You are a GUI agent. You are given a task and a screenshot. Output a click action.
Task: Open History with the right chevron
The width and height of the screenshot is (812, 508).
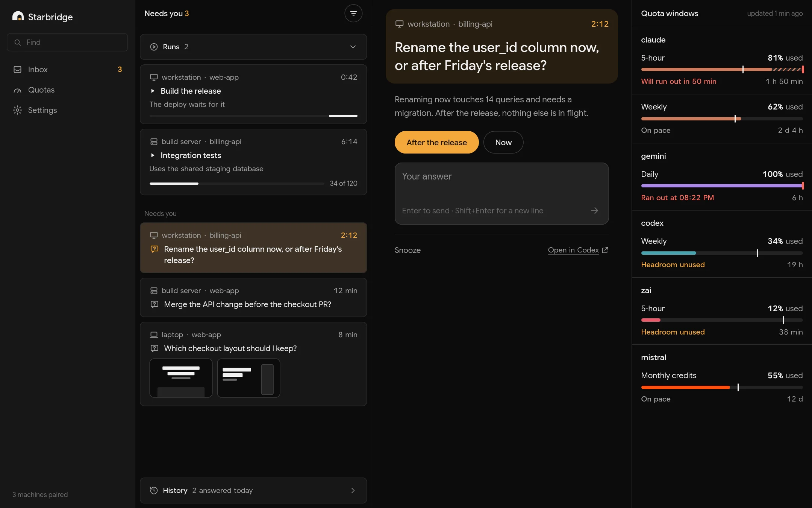click(353, 490)
